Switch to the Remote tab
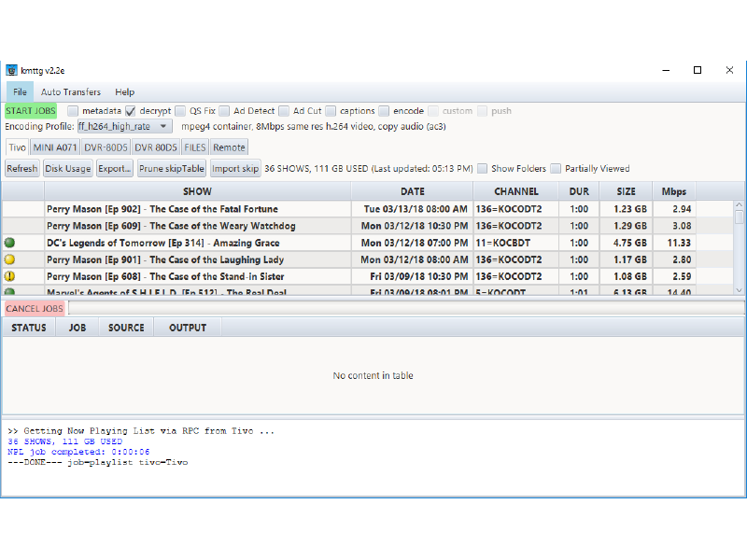The width and height of the screenshot is (747, 560). click(x=229, y=147)
